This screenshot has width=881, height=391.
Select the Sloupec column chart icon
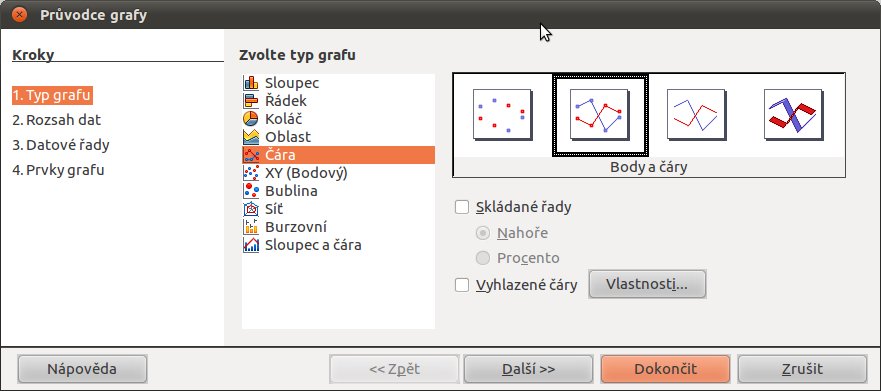pyautogui.click(x=251, y=83)
